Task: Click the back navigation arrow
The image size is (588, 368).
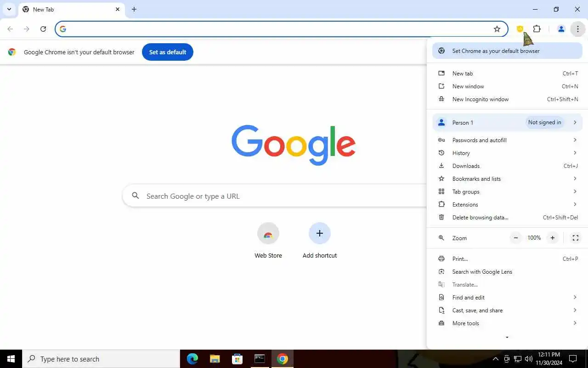Action: 10,29
